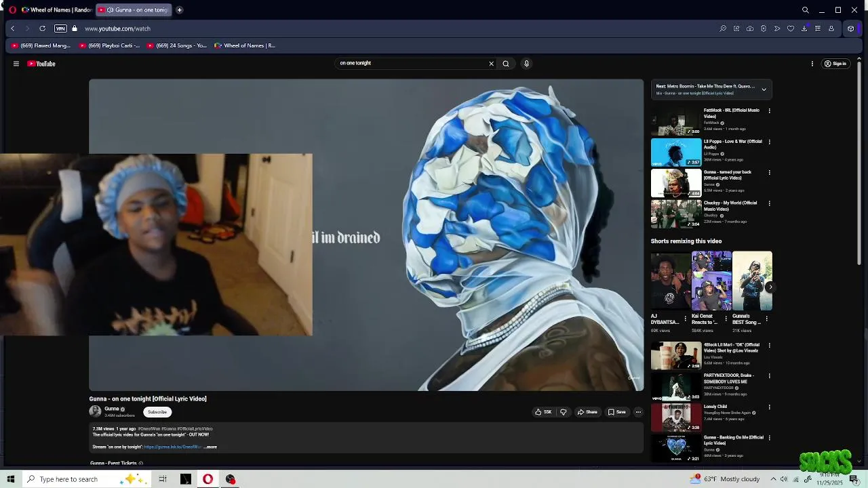
Task: Open options for Lonely Child video
Action: point(769,407)
